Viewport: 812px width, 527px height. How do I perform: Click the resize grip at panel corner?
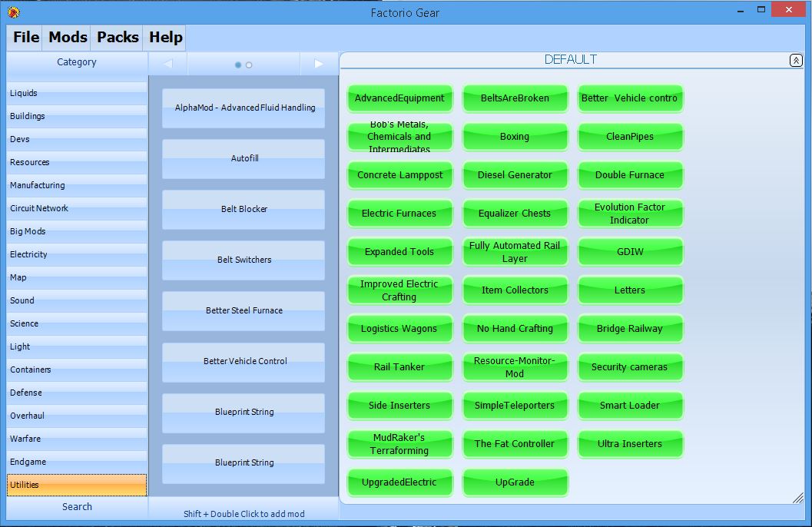[798, 498]
